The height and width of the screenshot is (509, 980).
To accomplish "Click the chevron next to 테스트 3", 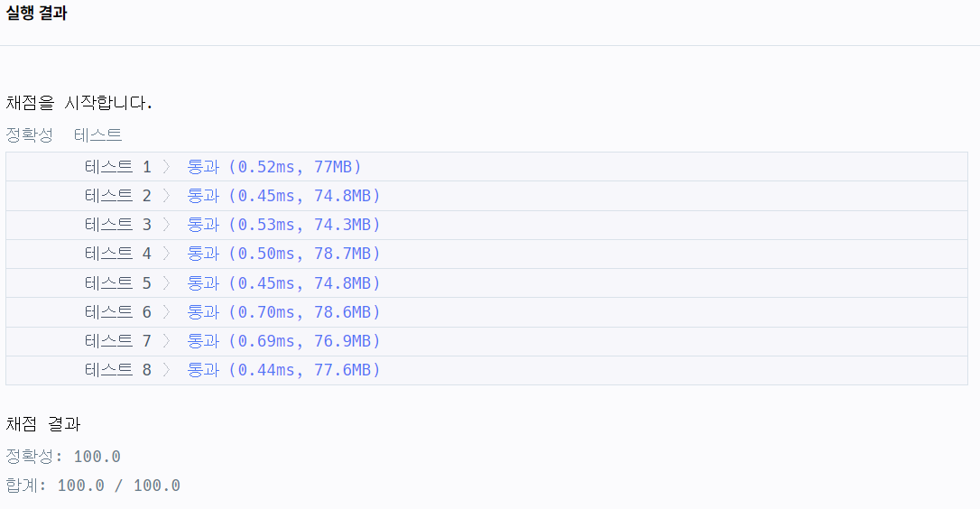I will 167,225.
